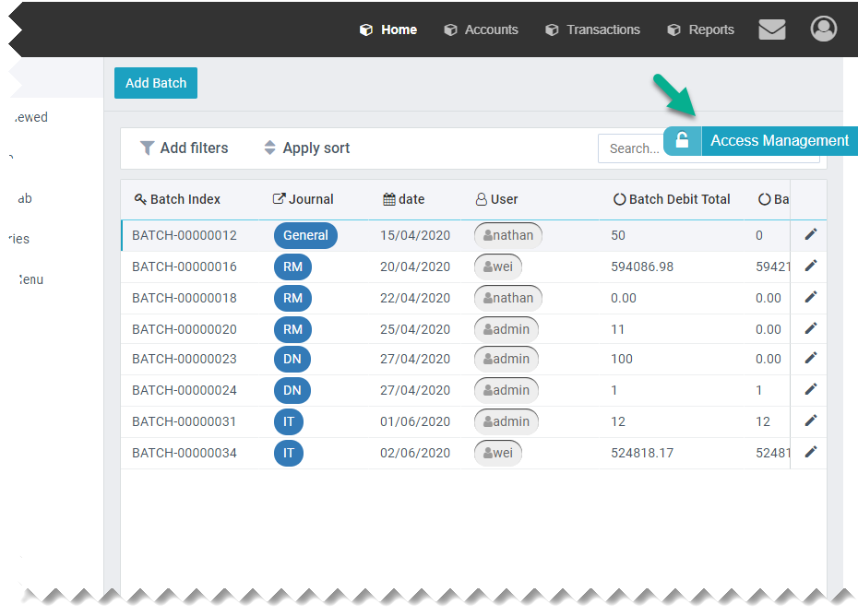
Task: Open the Apply sort options
Action: (x=307, y=148)
